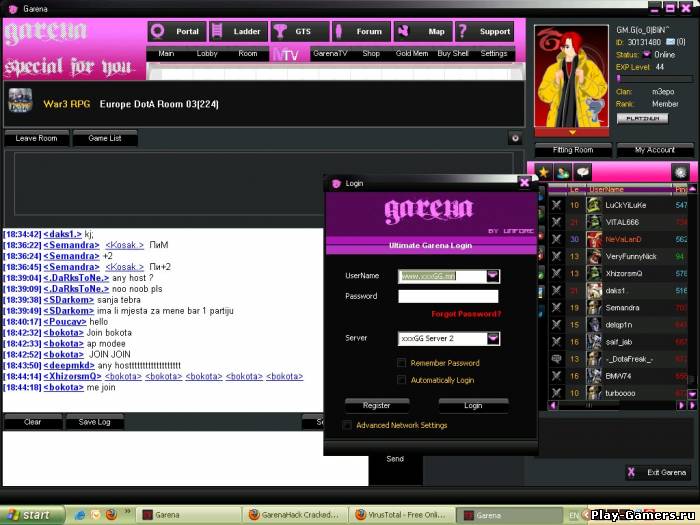Click the GTS trophy button
The image size is (700, 525).
coord(300,32)
